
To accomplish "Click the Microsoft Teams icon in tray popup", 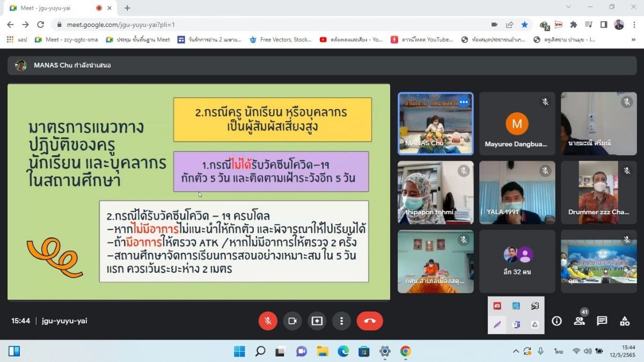I will point(516,324).
